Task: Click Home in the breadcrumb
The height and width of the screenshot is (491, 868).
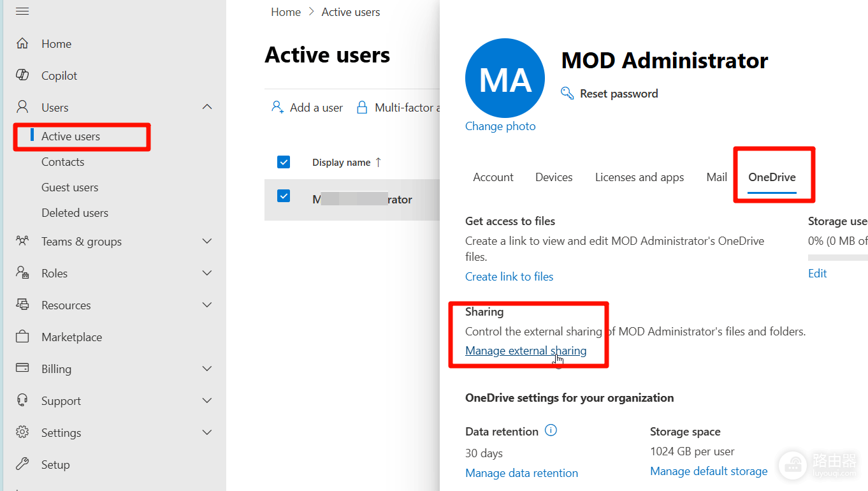Action: point(286,12)
